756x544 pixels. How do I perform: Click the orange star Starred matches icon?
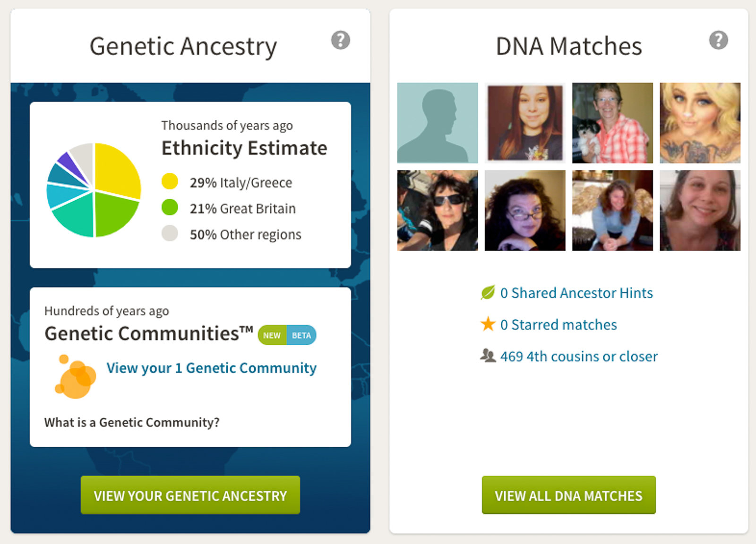488,324
